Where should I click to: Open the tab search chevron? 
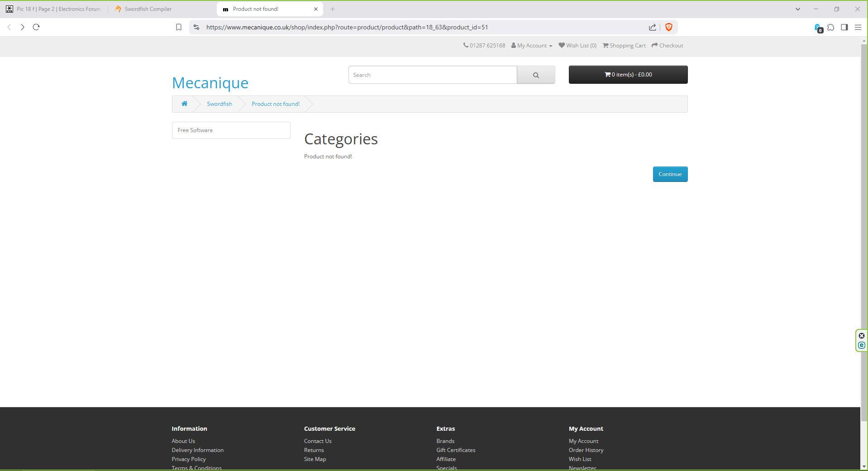(x=798, y=9)
